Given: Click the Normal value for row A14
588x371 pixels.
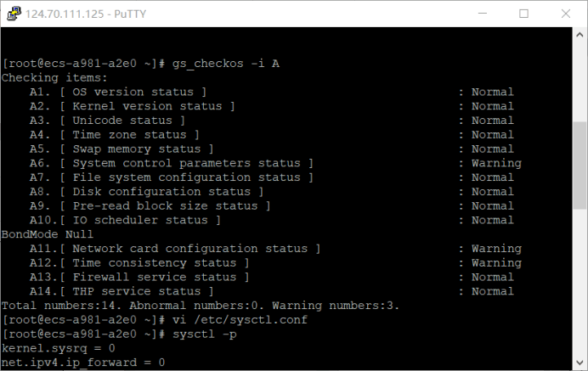Looking at the screenshot, I should [493, 291].
